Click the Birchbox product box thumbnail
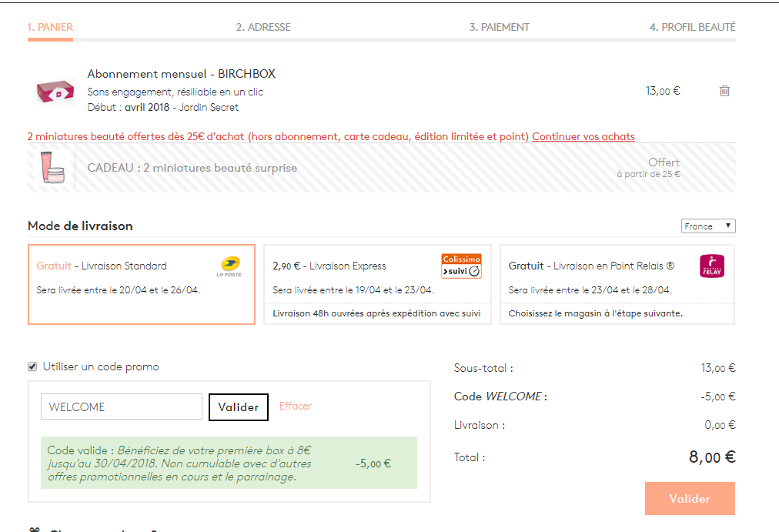779x532 pixels. pyautogui.click(x=54, y=92)
